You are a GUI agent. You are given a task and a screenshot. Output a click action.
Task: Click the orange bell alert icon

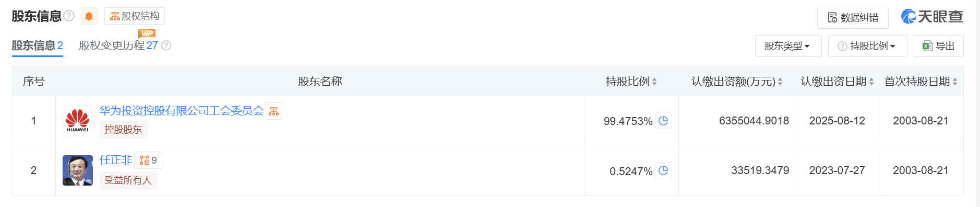point(89,16)
